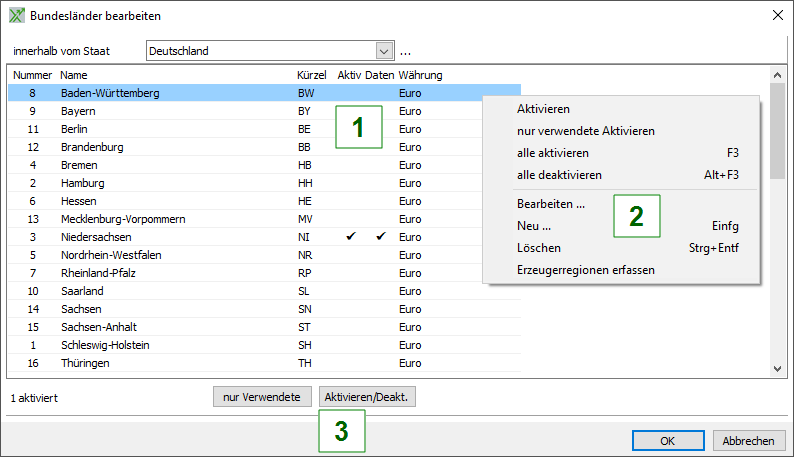Sort list by the Name column header
Screen dimensions: 794x457
coord(75,75)
